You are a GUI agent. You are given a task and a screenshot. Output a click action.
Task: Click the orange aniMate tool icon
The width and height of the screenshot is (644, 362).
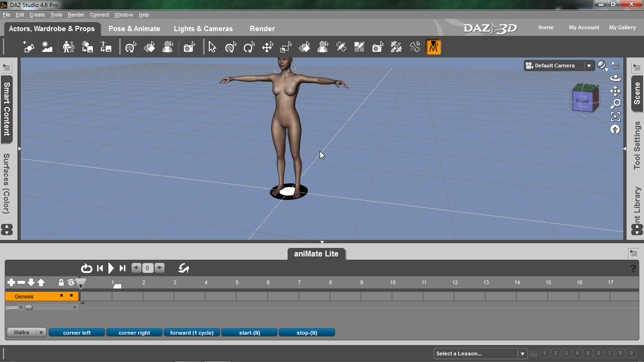coord(433,47)
